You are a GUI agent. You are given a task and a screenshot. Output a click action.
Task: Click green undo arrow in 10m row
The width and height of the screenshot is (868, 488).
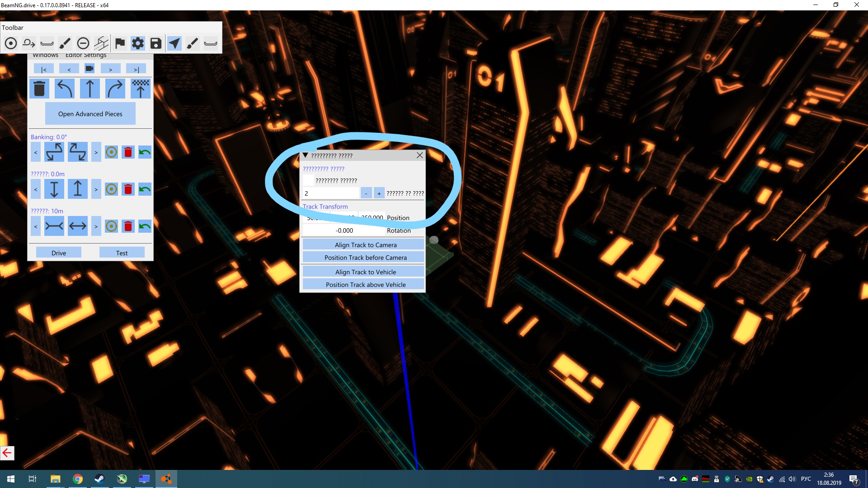[145, 226]
